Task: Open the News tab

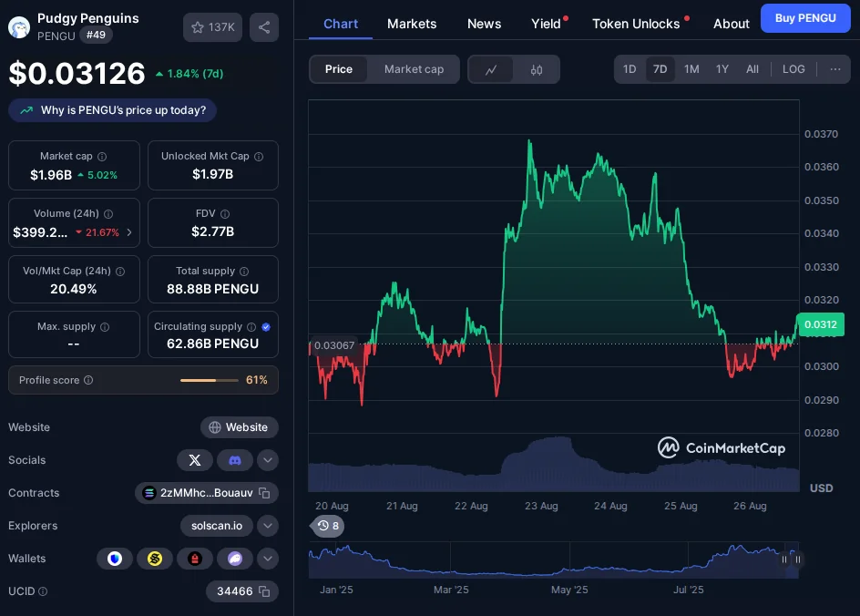Action: (485, 24)
